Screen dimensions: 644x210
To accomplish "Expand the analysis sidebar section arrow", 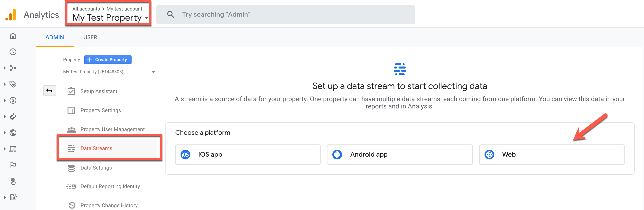I will coord(5,197).
